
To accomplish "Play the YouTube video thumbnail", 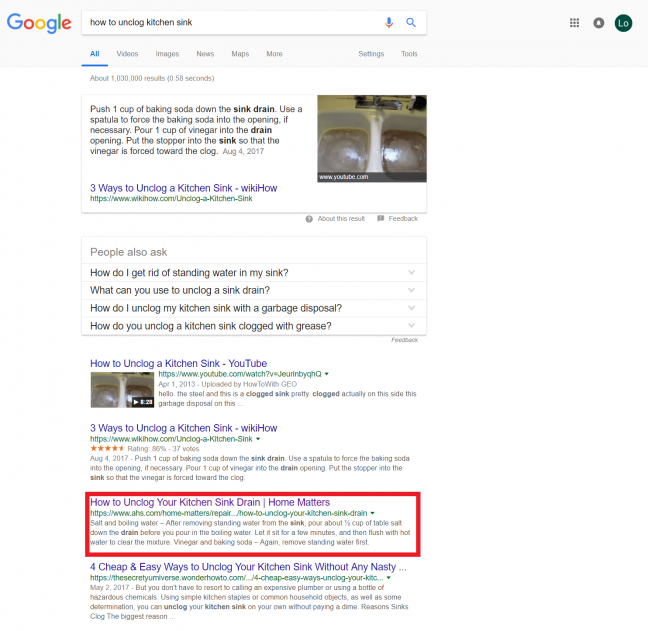I will [x=122, y=390].
